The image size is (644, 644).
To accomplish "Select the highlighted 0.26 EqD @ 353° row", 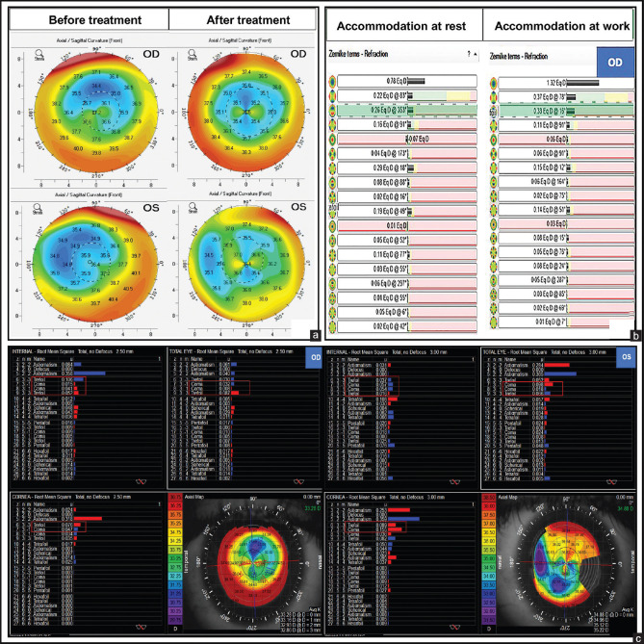I will [x=407, y=111].
